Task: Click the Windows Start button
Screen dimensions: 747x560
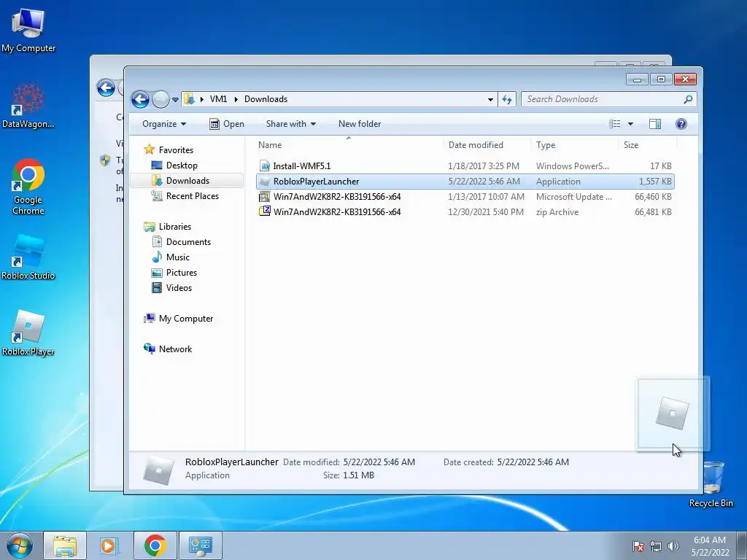Action: pyautogui.click(x=19, y=545)
